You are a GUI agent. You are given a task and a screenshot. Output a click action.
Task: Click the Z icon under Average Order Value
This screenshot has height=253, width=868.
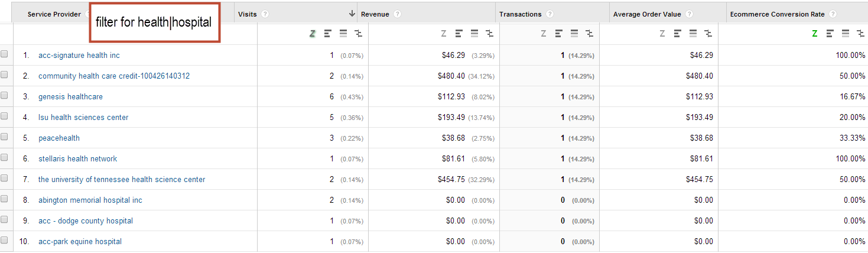click(x=662, y=34)
